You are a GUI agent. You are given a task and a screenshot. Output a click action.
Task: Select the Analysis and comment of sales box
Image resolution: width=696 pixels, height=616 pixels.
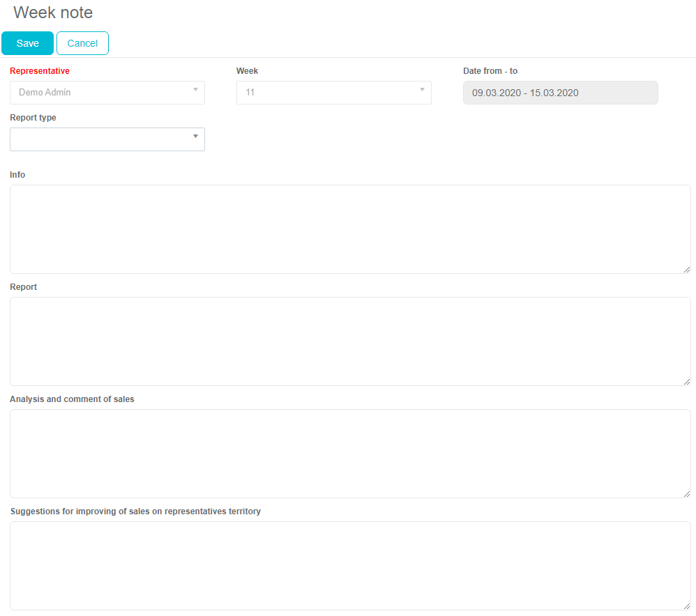click(x=350, y=454)
